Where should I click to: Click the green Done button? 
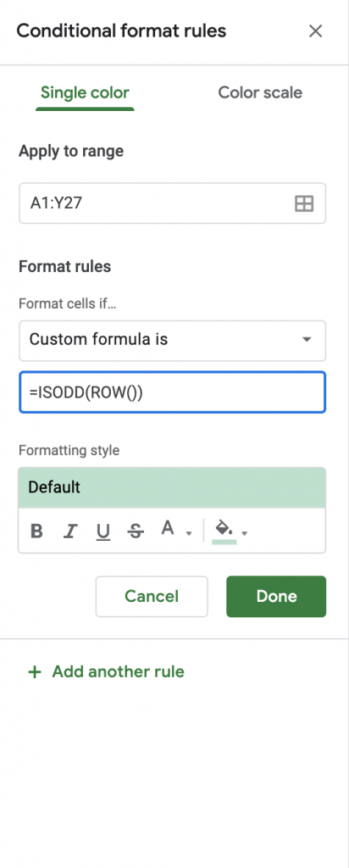[x=276, y=596]
